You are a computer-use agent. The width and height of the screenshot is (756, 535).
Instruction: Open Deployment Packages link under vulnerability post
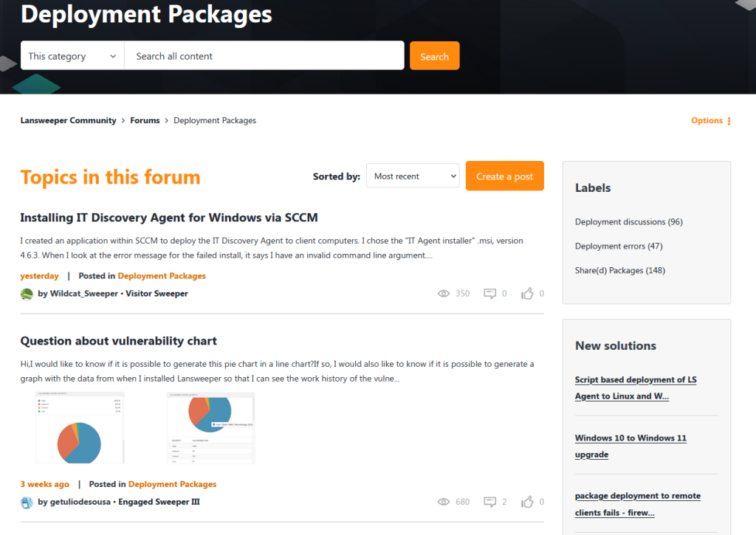[172, 484]
